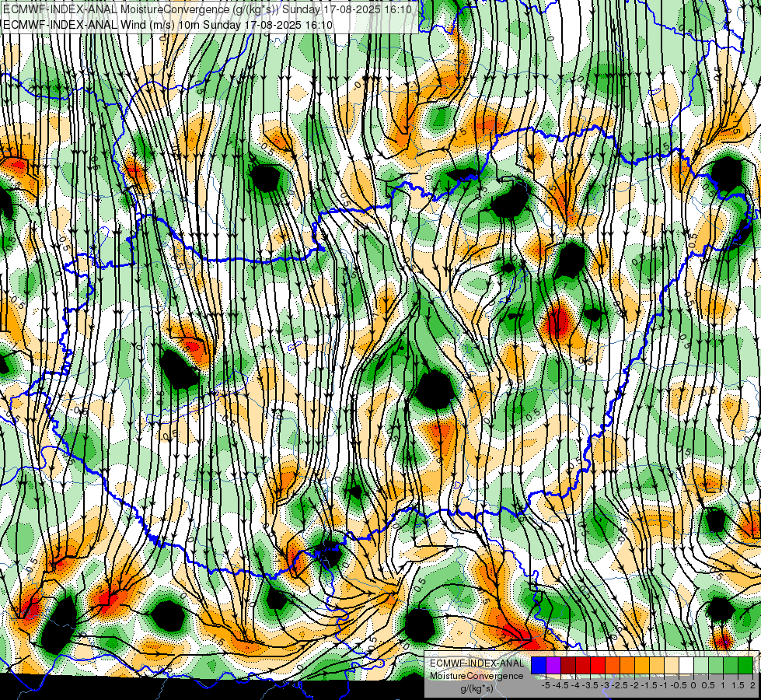Screen dimensions: 761x700
Task: Click the -3.5 legend scale value
Action: pyautogui.click(x=590, y=685)
